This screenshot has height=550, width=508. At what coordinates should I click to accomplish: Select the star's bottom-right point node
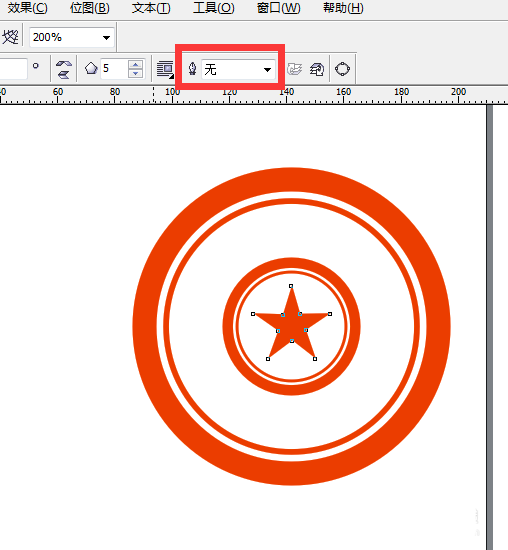tap(315, 359)
